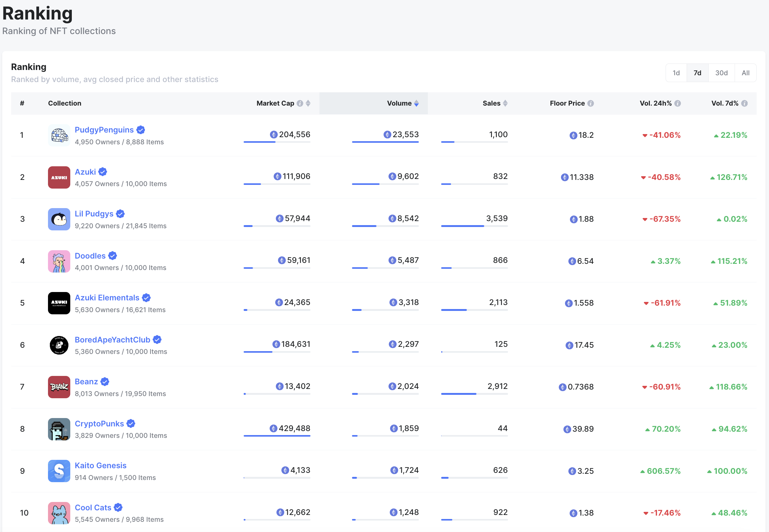Screen dimensions: 769x532
Task: Open the Cool Cats collection link
Action: (93, 507)
